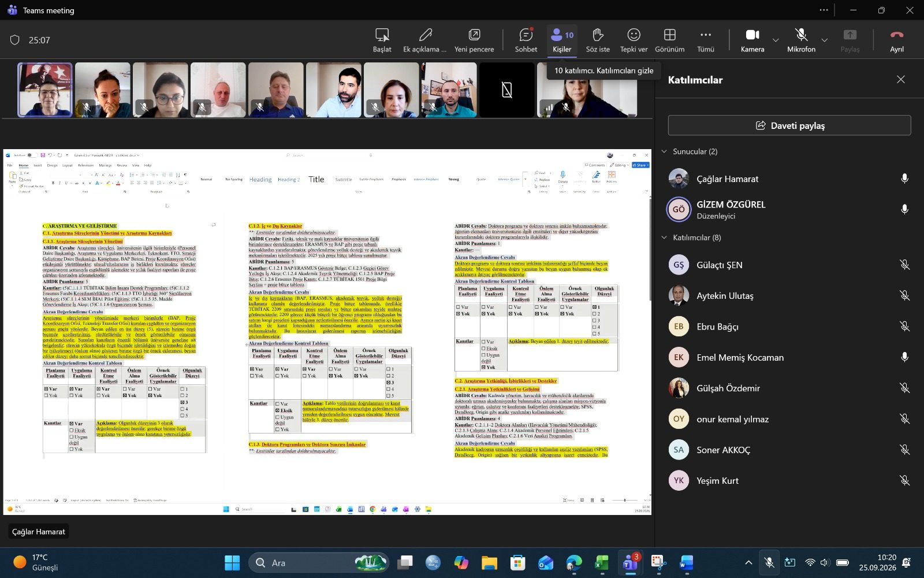Click the muted microphone tray icon
924x578 pixels.
point(769,562)
